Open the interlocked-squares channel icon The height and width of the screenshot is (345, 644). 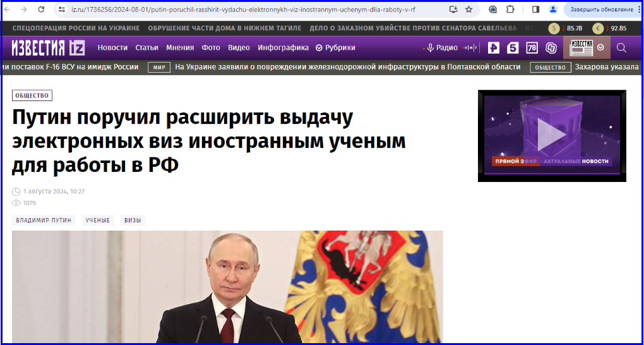(x=551, y=48)
